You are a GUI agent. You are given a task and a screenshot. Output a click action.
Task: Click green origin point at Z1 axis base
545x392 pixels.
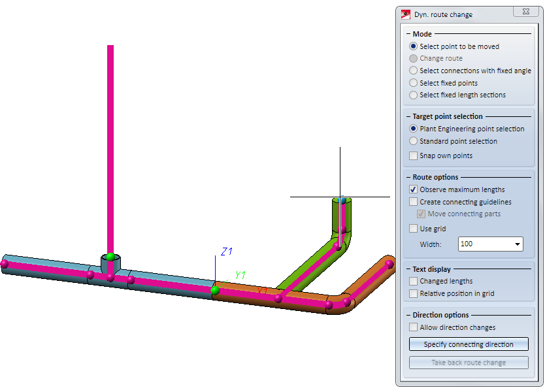coord(215,290)
